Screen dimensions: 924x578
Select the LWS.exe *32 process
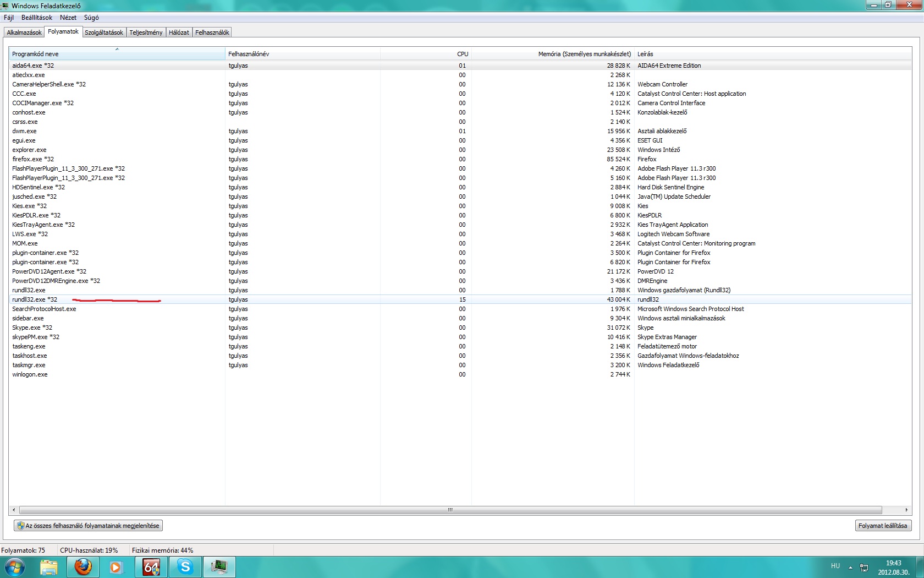click(460, 234)
